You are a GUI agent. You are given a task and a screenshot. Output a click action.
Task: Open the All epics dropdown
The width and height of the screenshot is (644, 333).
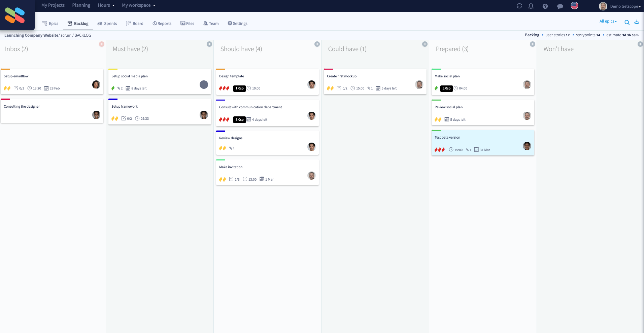607,21
